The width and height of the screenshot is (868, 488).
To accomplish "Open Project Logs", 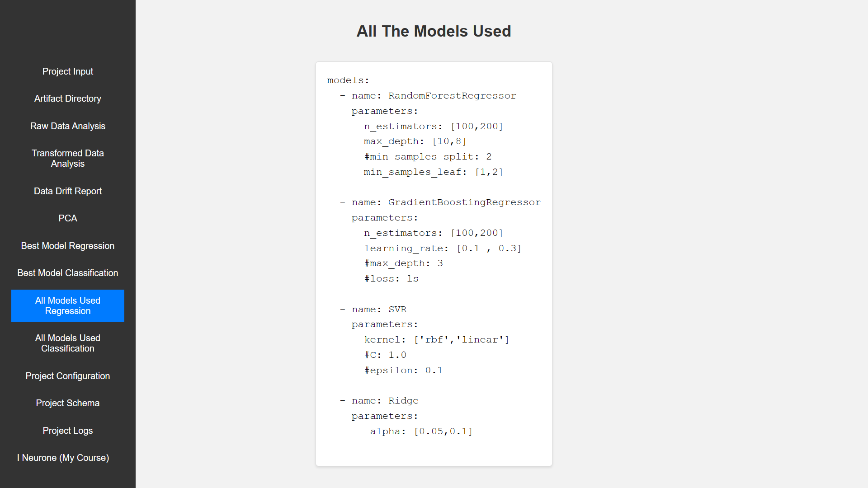I will click(x=67, y=430).
